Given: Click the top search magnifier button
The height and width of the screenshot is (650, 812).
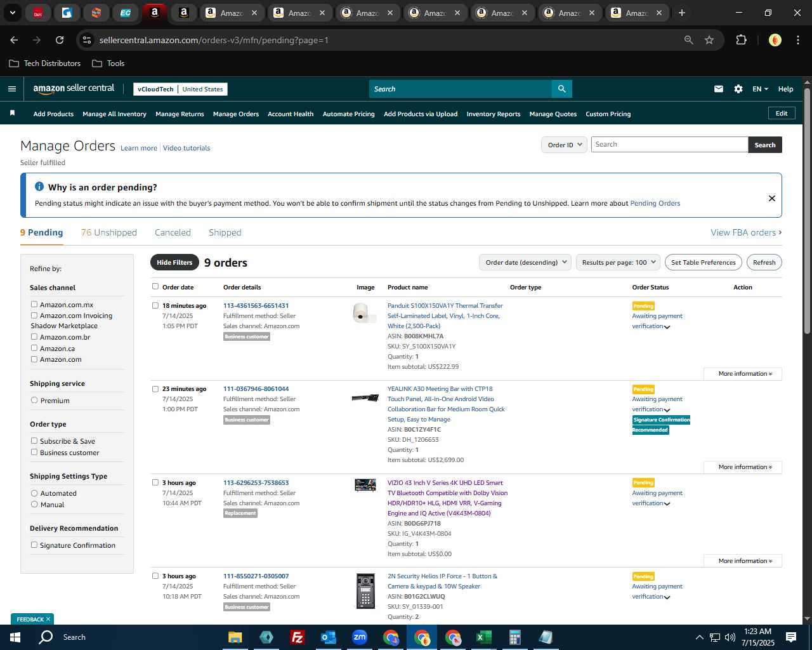Looking at the screenshot, I should (x=561, y=89).
